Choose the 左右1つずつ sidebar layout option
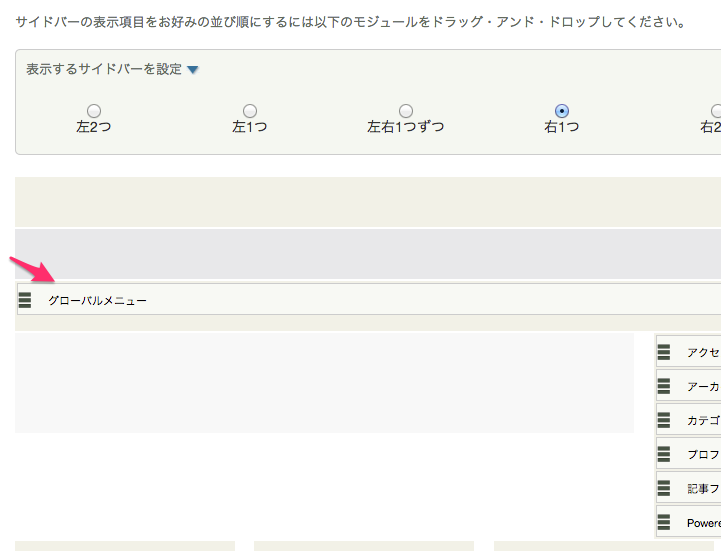The width and height of the screenshot is (721, 551). click(406, 111)
